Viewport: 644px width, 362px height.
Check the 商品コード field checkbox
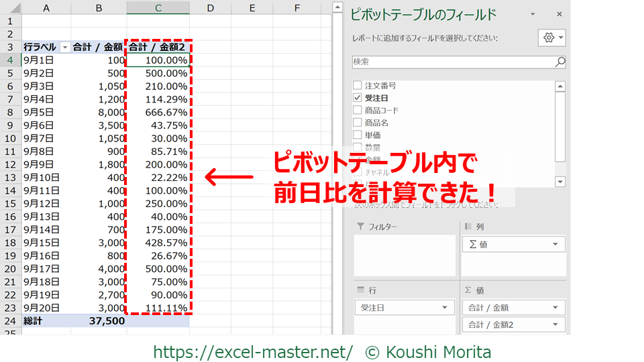(358, 110)
